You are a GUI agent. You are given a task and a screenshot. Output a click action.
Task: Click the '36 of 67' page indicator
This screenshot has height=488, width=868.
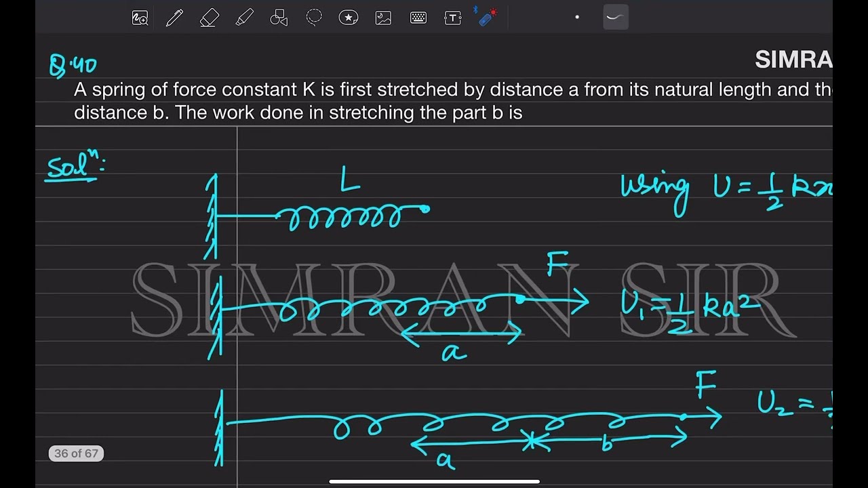pos(76,453)
